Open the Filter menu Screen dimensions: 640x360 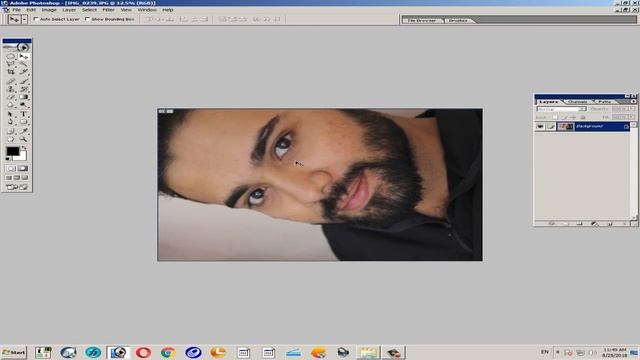[108, 10]
